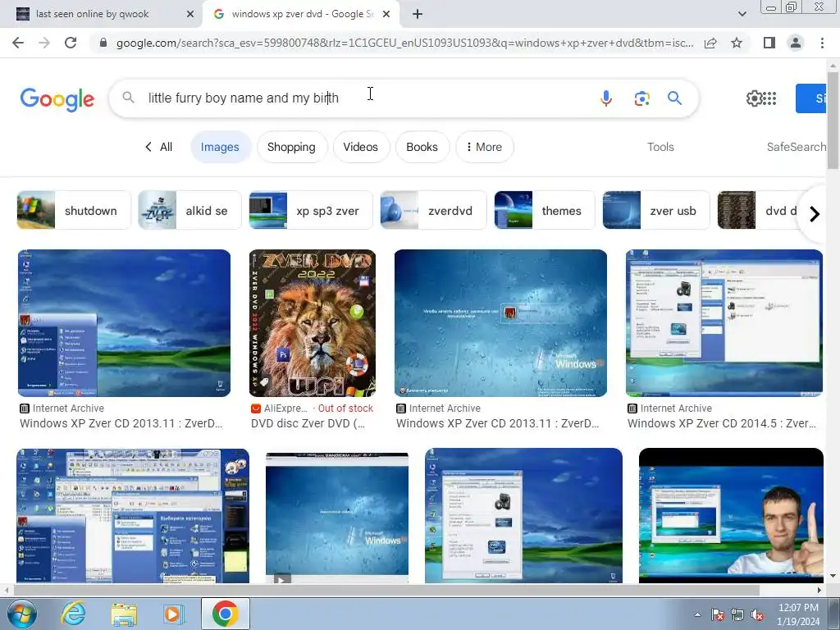Open the Zver DVD 2022 lion image

(x=313, y=323)
